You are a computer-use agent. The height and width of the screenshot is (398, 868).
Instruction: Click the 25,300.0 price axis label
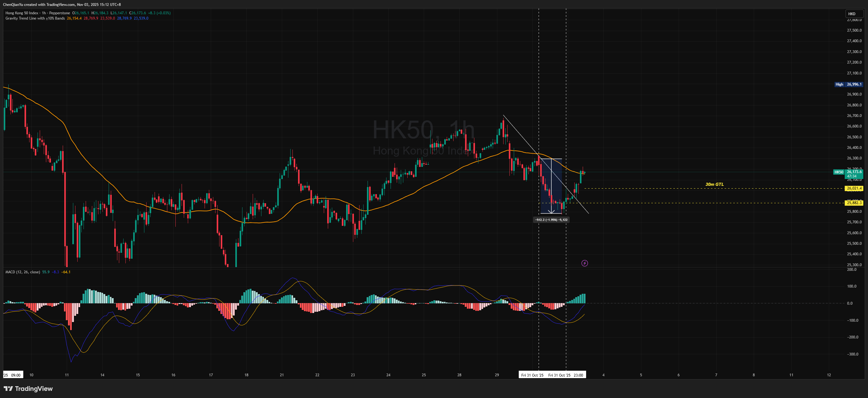pyautogui.click(x=854, y=265)
